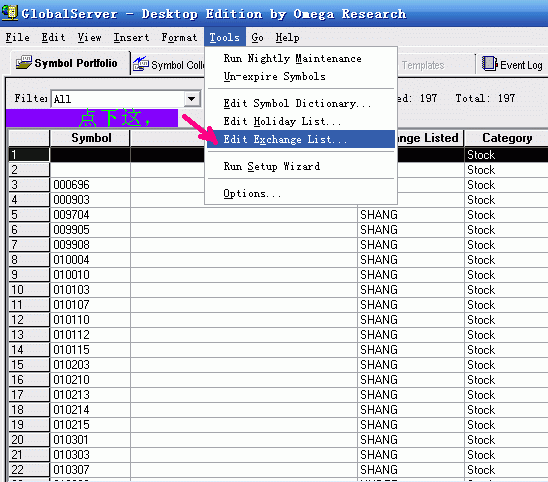Click symbol cell 010103
548x482 pixels.
tap(90, 289)
